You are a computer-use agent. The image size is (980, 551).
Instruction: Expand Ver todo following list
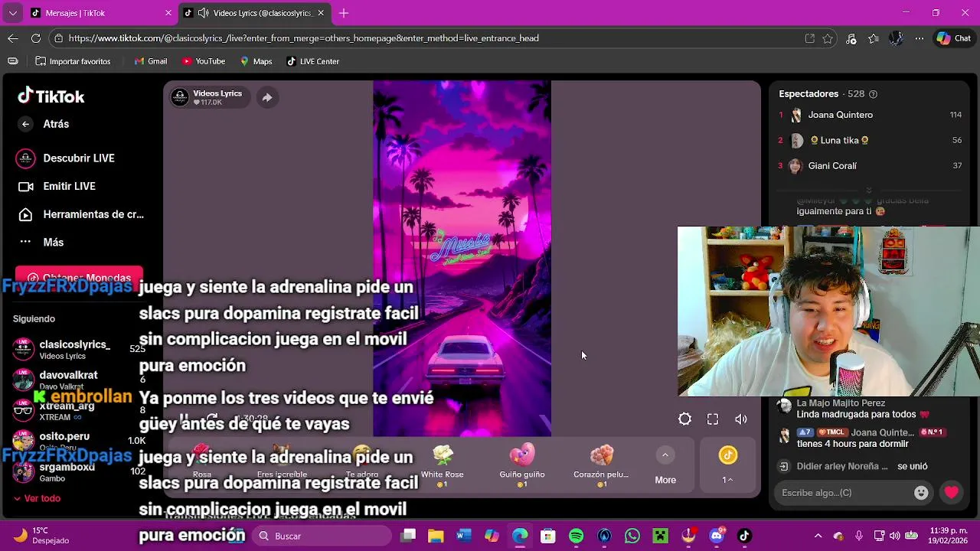(37, 498)
